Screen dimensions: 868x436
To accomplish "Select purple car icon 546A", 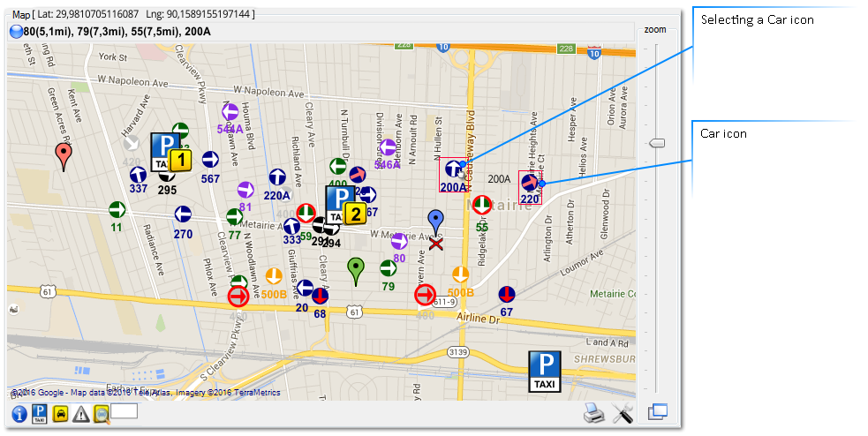I will [x=388, y=147].
